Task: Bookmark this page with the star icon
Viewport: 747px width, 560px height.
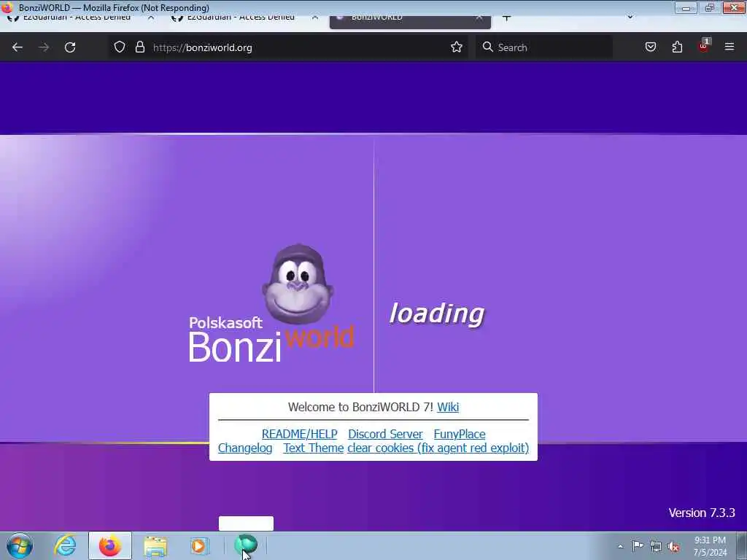Action: click(457, 47)
